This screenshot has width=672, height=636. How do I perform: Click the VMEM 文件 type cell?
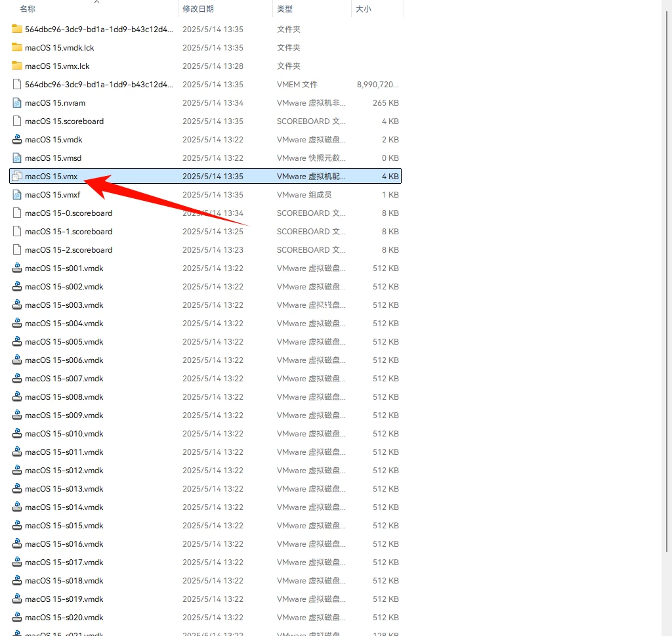click(x=297, y=85)
